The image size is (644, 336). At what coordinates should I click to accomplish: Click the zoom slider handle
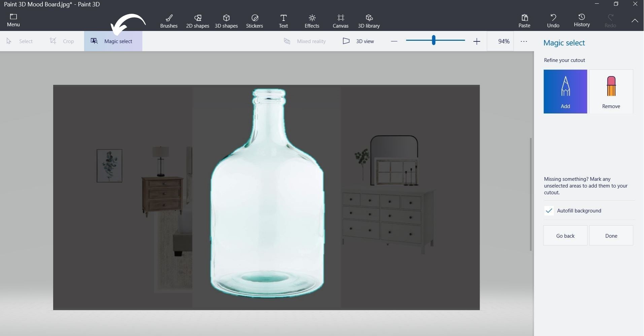[434, 40]
